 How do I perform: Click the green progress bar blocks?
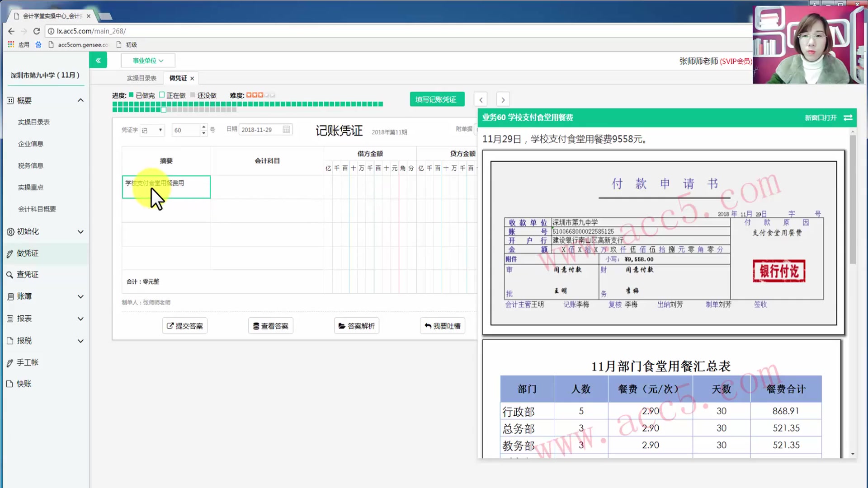point(247,104)
